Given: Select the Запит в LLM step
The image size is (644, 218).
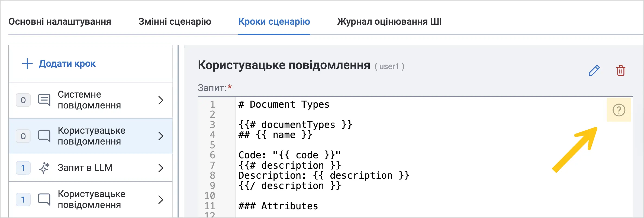Looking at the screenshot, I should pyautogui.click(x=91, y=168).
